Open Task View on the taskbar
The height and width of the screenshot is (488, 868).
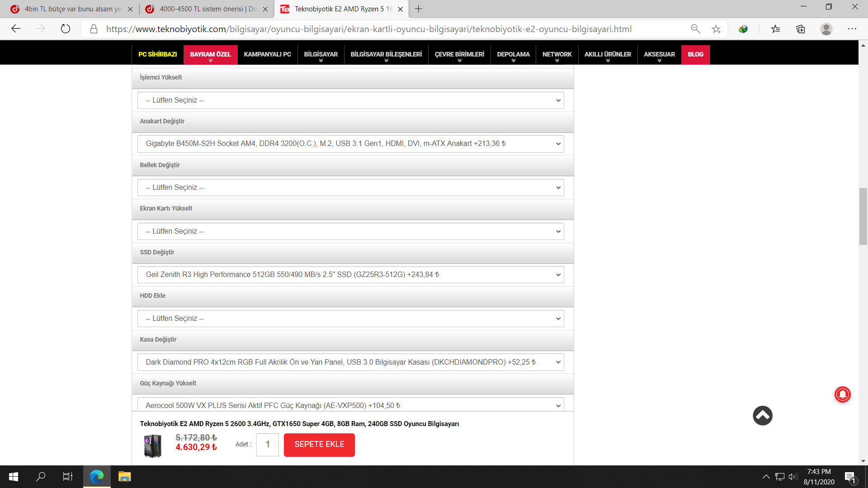click(68, 477)
